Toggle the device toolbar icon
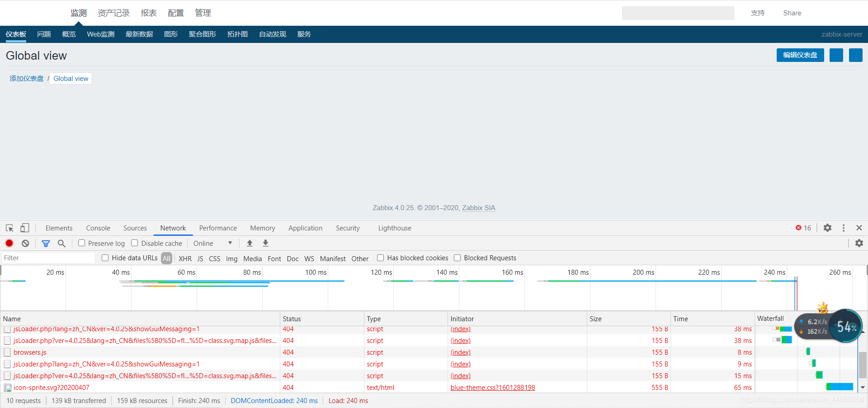 (25, 228)
